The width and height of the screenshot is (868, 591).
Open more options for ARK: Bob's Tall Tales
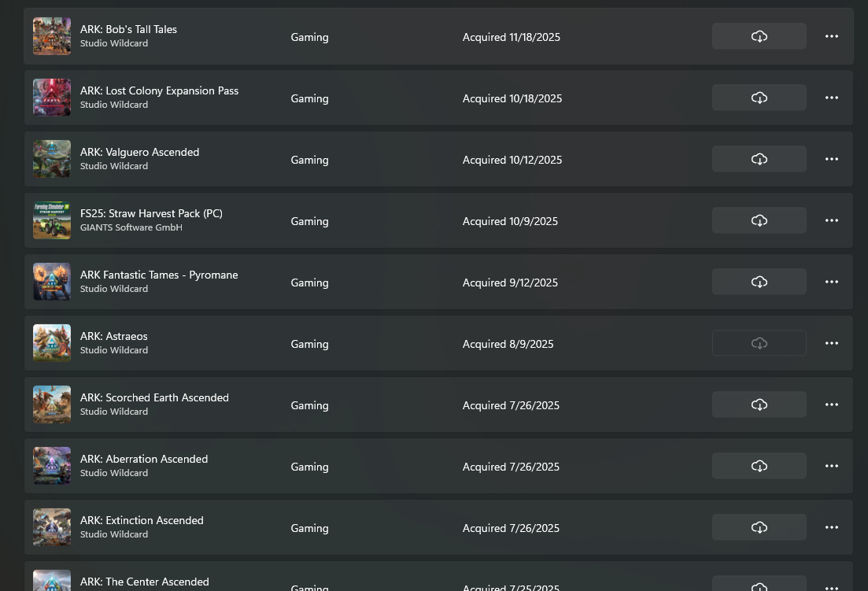click(x=832, y=36)
